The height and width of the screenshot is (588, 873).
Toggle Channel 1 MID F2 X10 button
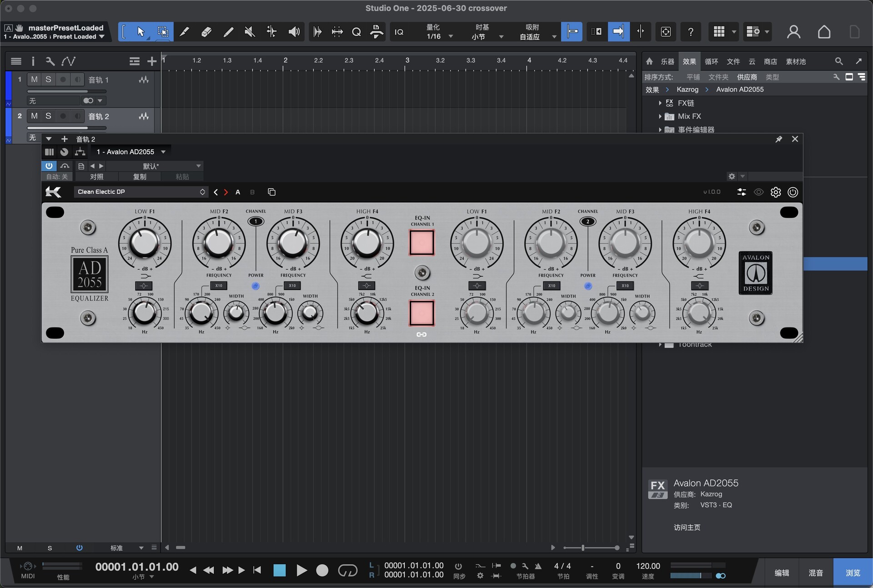click(219, 286)
